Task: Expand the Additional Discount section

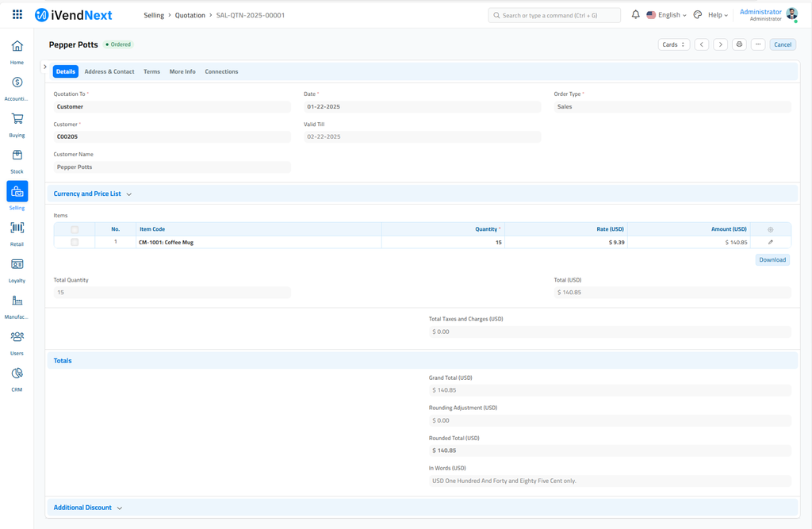Action: [87, 508]
